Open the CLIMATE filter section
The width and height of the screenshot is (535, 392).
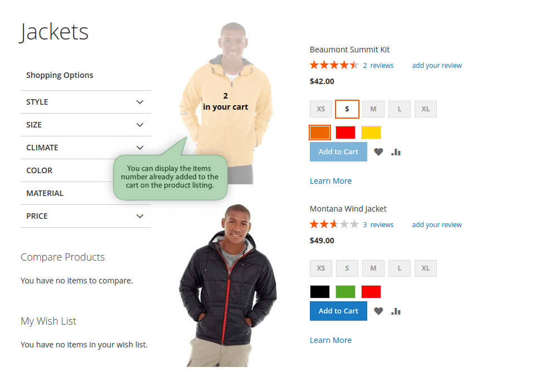(85, 148)
